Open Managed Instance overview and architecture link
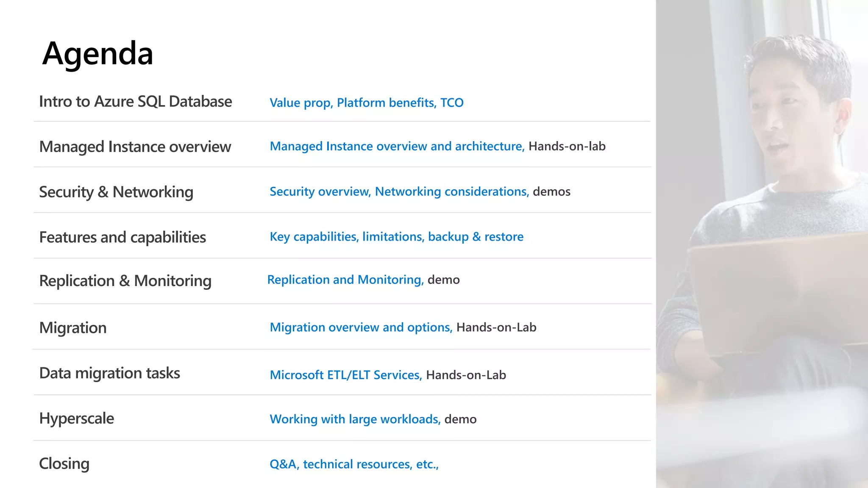Screen dimensions: 868x488 point(397,146)
